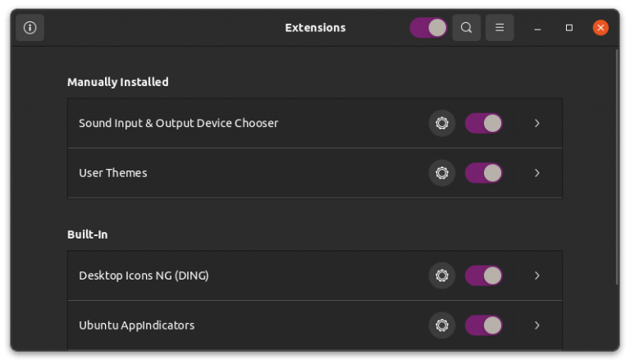This screenshot has width=630, height=364.
Task: Expand User Themes row chevron
Action: (537, 173)
